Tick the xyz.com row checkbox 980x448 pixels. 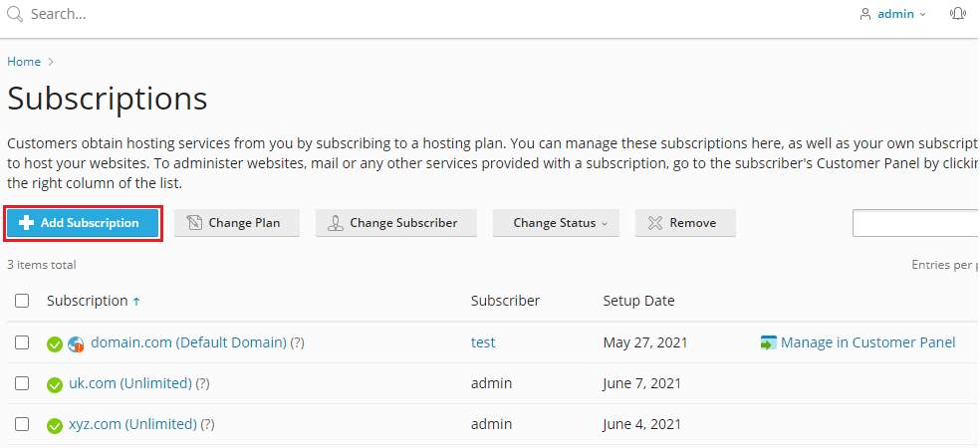coord(23,424)
